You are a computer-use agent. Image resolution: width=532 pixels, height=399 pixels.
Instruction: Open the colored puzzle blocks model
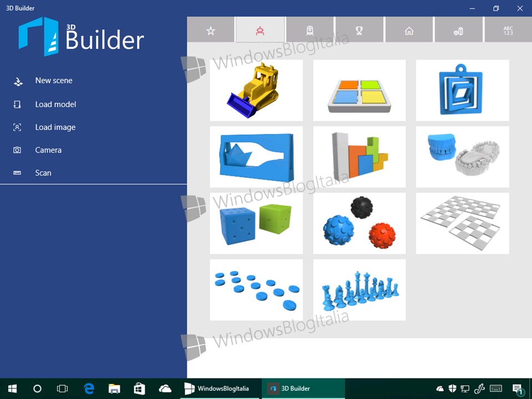[359, 157]
